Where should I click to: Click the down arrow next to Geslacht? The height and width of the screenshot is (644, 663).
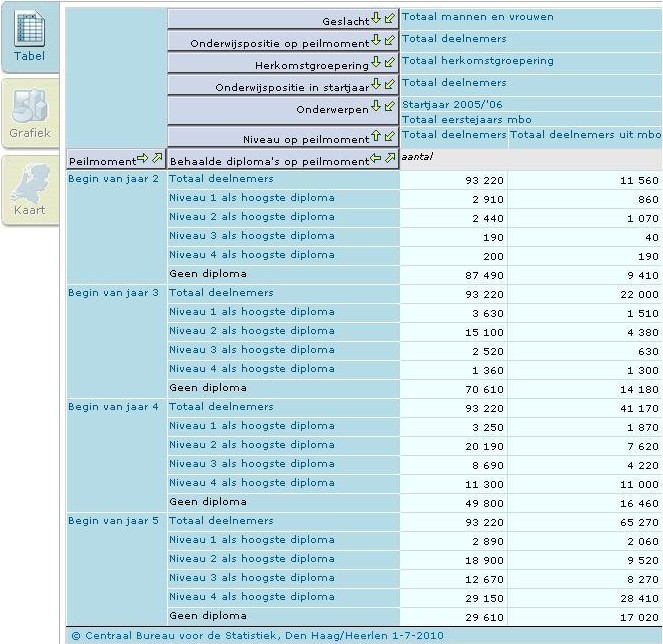pyautogui.click(x=376, y=20)
